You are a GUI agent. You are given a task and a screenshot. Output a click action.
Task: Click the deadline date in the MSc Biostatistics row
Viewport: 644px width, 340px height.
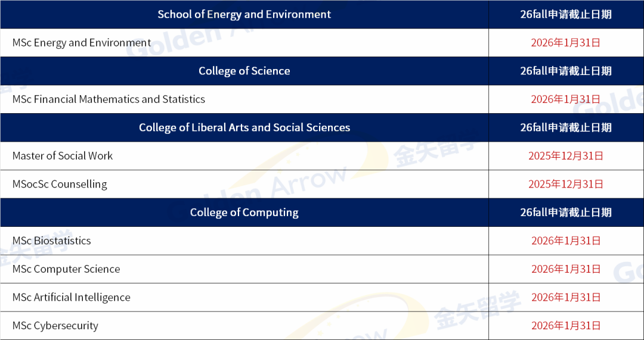[x=565, y=241]
